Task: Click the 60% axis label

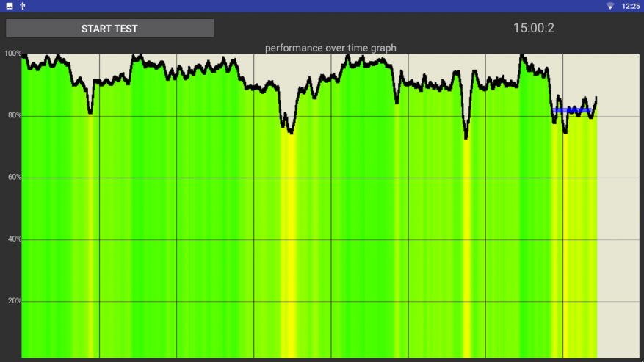Action: 15,177
